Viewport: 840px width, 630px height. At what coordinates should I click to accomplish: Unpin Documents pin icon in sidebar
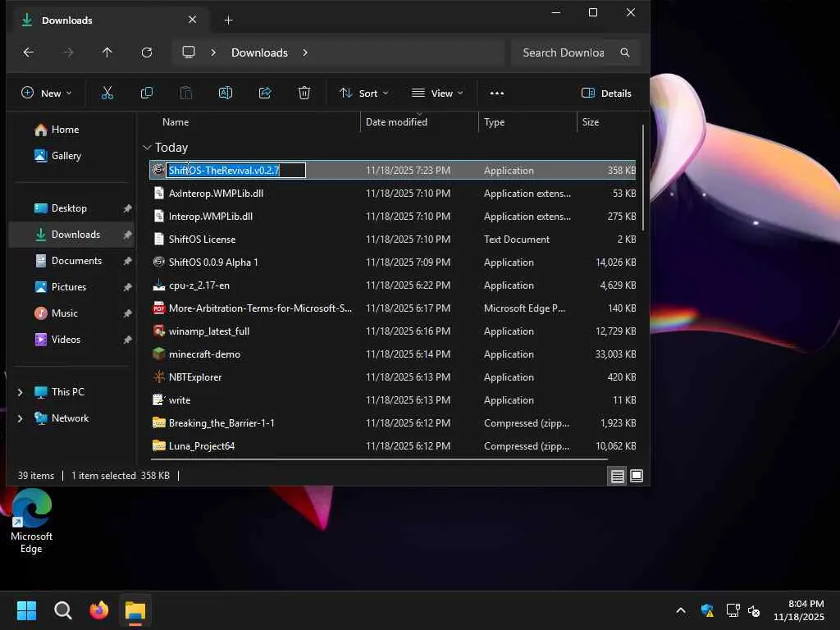click(127, 261)
